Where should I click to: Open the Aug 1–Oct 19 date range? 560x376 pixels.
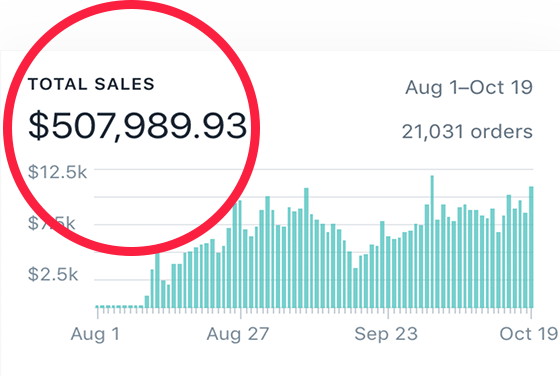point(469,87)
